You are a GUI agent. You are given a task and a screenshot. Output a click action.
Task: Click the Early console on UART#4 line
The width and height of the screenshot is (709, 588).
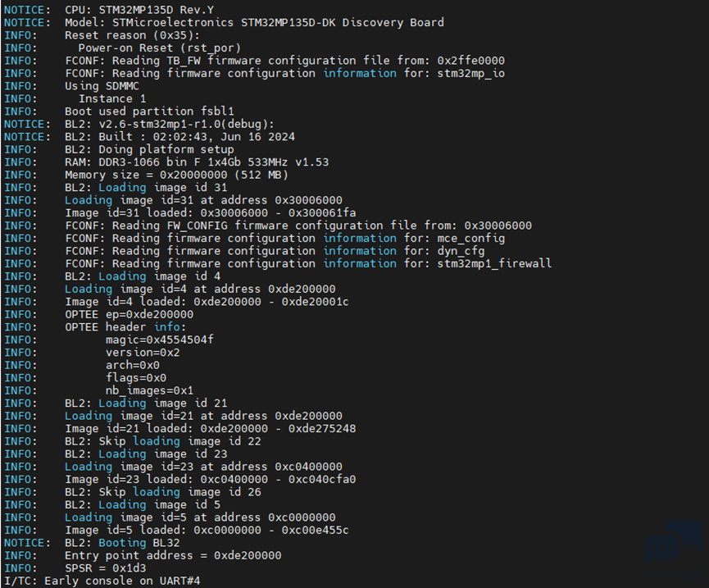(x=102, y=581)
